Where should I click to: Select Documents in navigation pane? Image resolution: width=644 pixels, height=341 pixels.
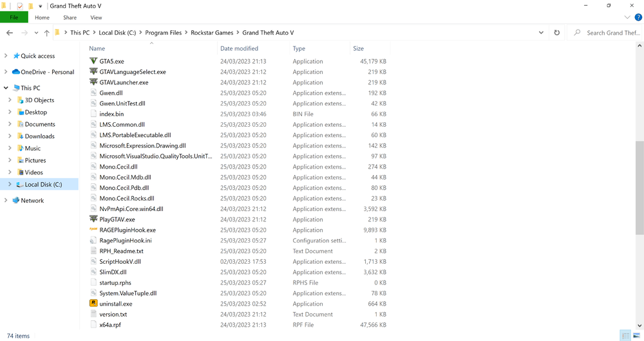[x=40, y=124]
